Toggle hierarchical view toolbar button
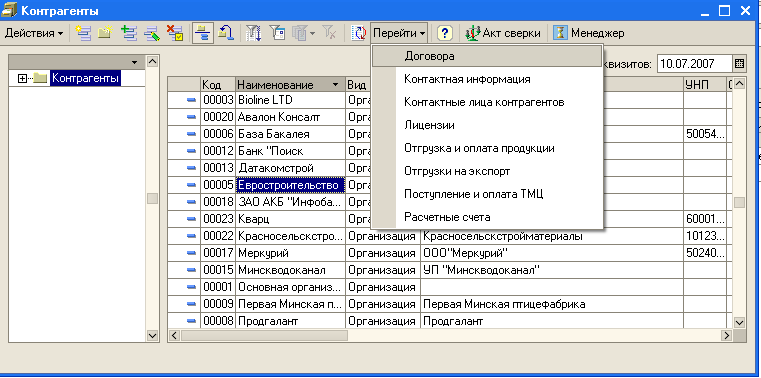The height and width of the screenshot is (378, 761). (202, 33)
